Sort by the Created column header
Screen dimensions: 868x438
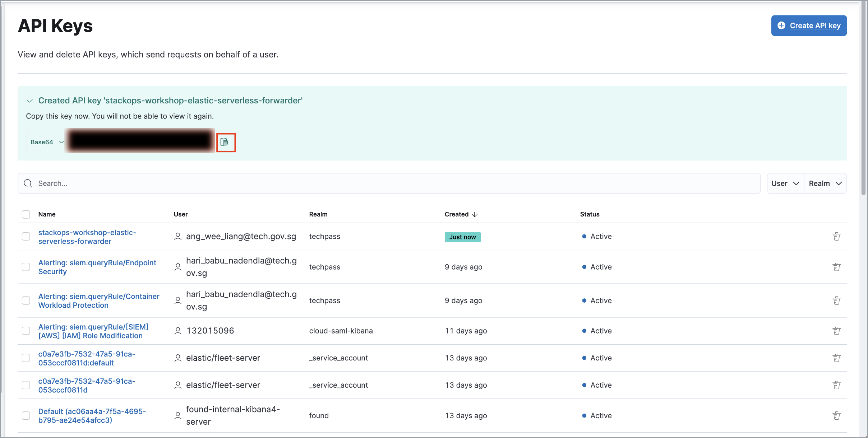coord(461,214)
